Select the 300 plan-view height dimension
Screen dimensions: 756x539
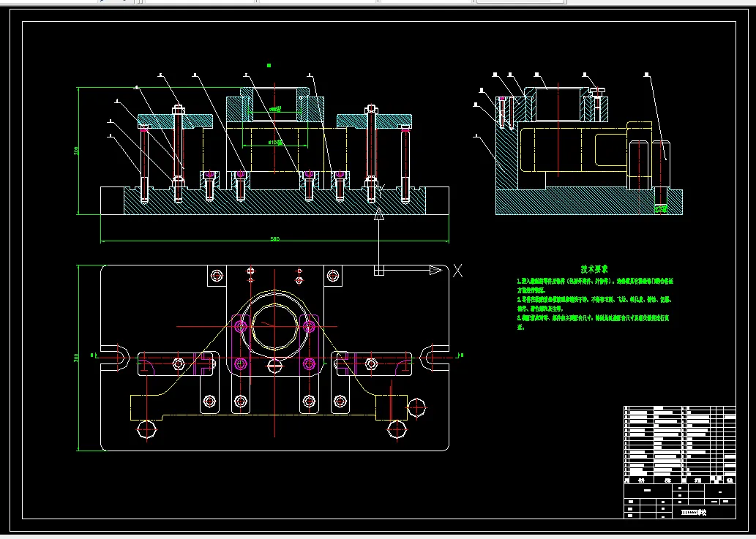pos(77,358)
